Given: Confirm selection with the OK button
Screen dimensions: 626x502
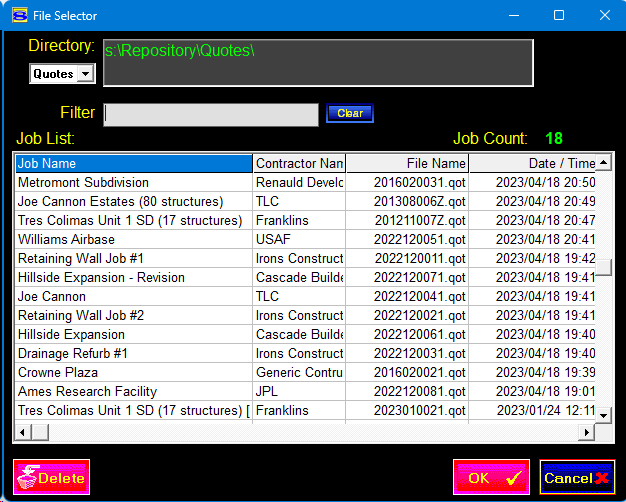Looking at the screenshot, I should (491, 477).
